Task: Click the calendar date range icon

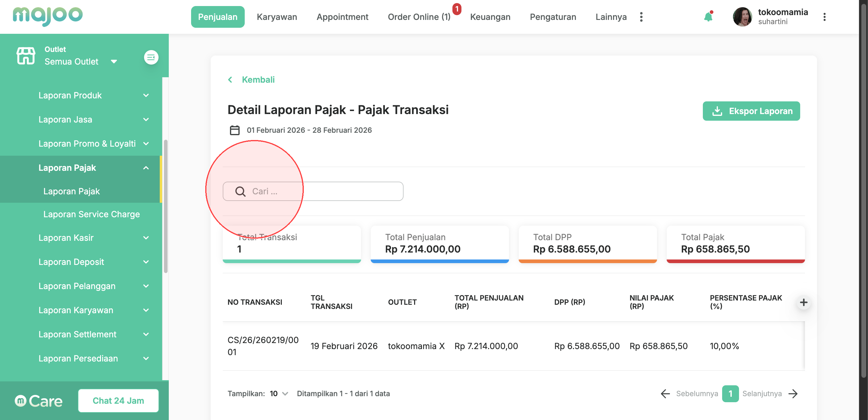Action: pos(234,130)
